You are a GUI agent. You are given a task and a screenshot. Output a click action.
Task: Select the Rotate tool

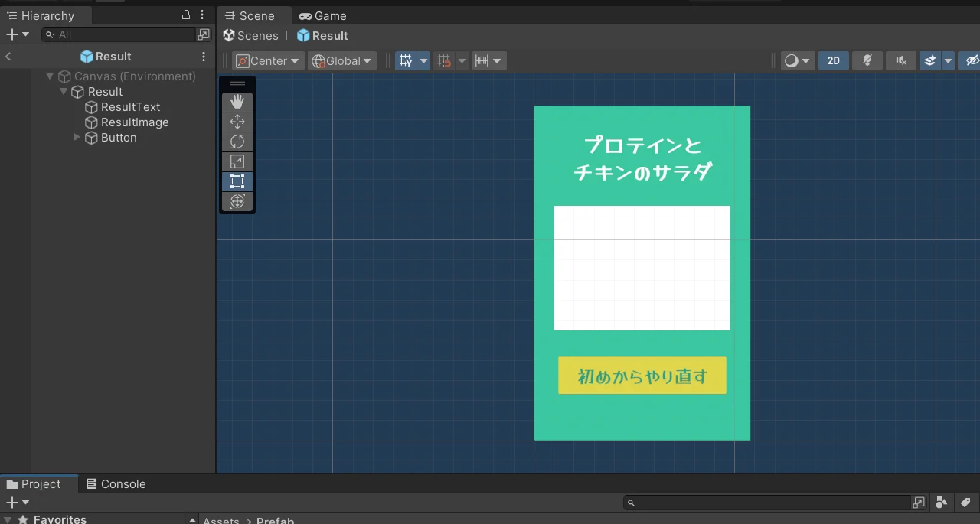click(237, 142)
